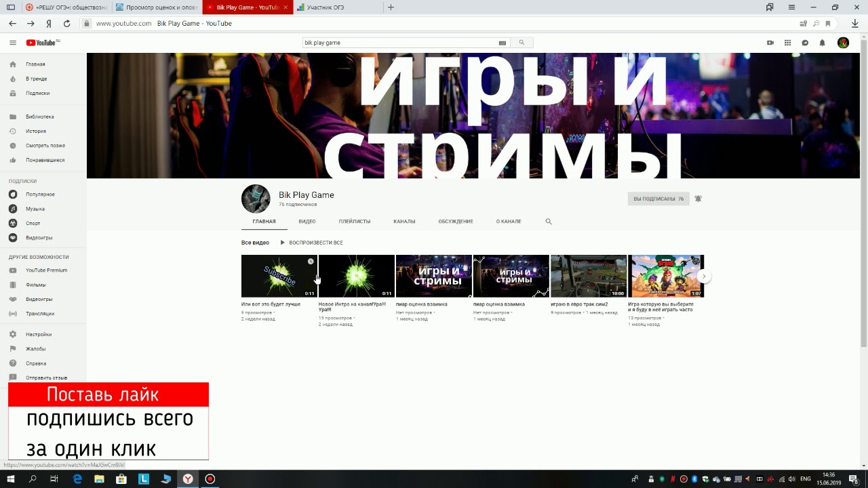Open the Видео channel tab
The image size is (868, 488).
pyautogui.click(x=307, y=222)
